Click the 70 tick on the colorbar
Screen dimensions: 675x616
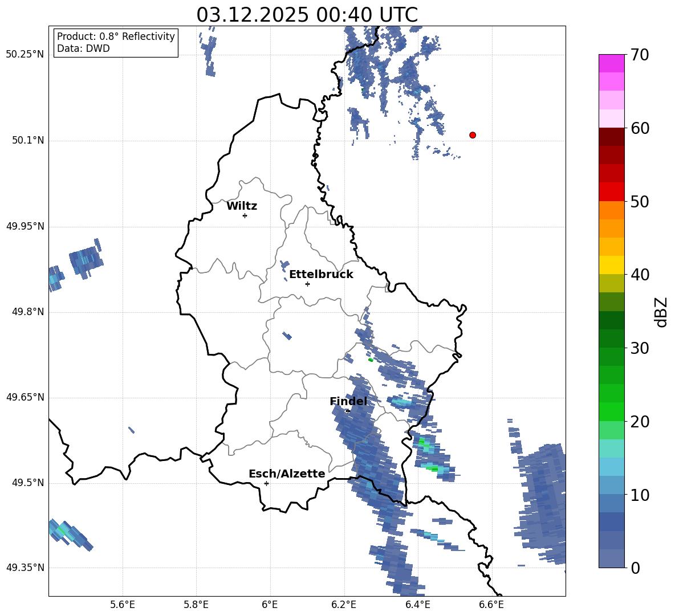point(640,55)
